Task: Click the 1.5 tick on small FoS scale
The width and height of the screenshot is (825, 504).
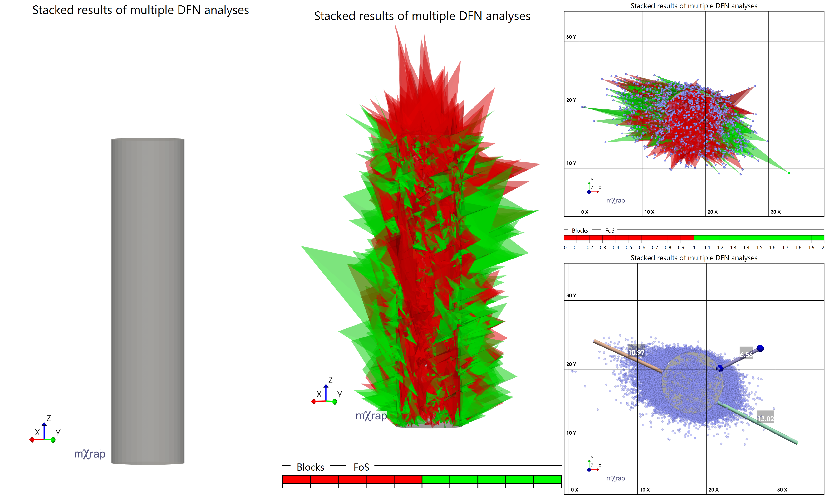Action: click(x=759, y=248)
